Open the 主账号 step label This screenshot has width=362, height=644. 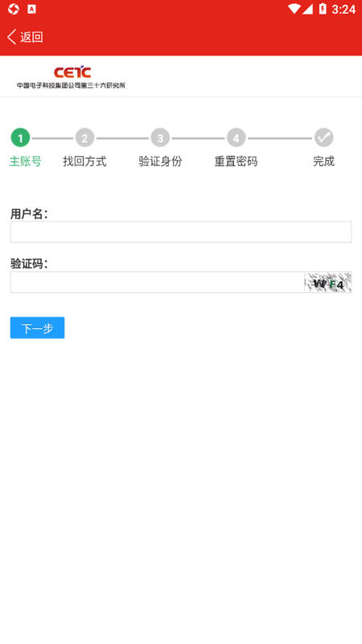(26, 162)
